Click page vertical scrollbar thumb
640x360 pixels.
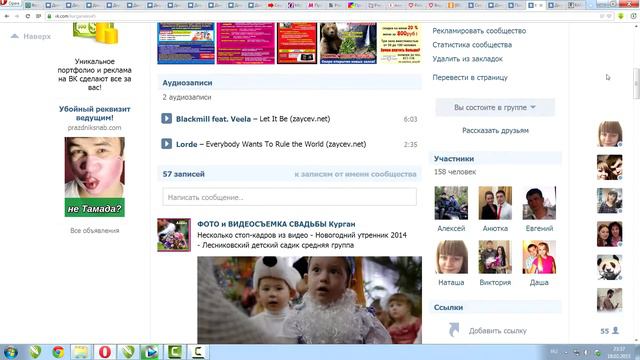tap(636, 84)
